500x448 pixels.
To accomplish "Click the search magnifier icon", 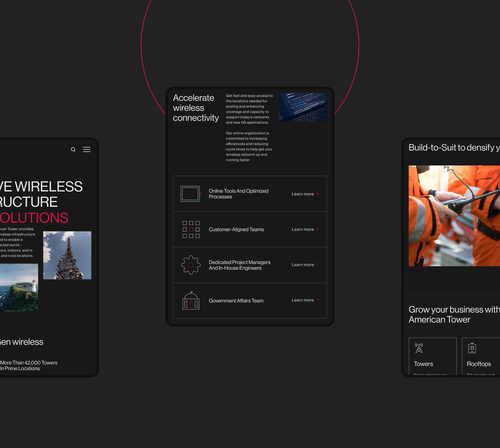I will coord(73,149).
